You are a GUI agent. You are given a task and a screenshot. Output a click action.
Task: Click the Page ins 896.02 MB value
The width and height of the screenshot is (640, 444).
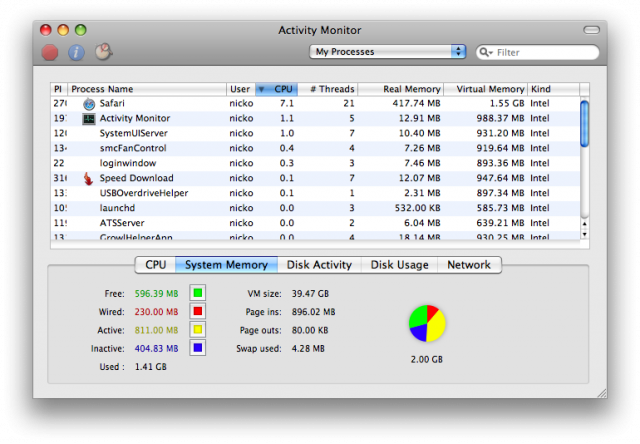pos(313,312)
